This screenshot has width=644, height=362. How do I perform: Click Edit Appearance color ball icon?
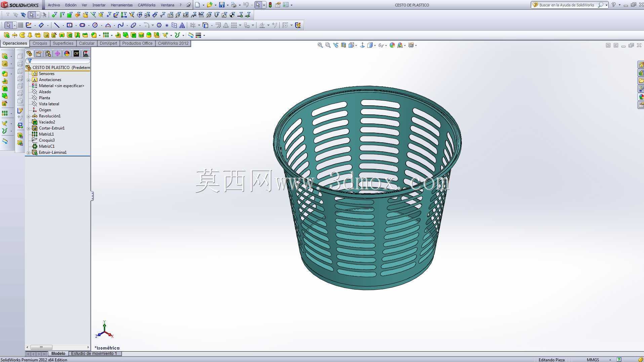tap(392, 45)
